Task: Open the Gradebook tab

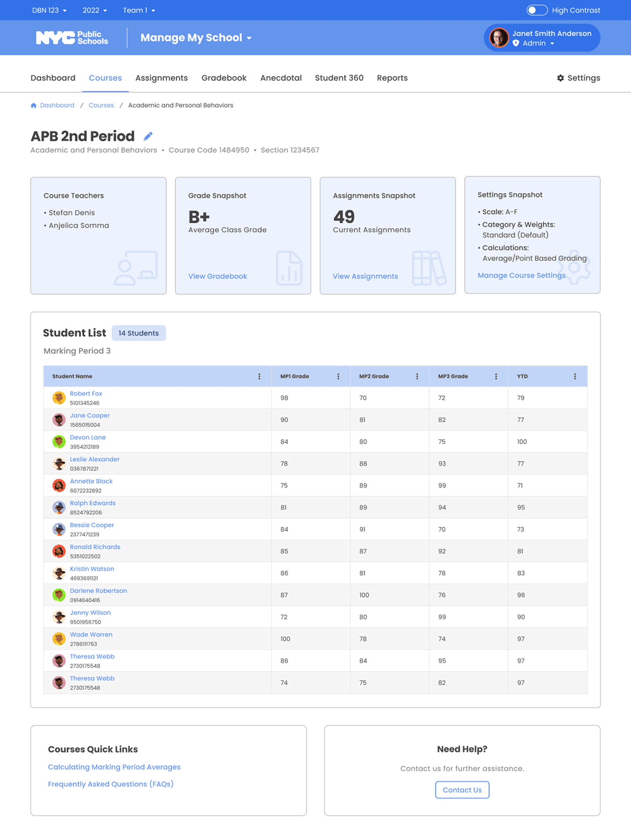Action: 224,78
